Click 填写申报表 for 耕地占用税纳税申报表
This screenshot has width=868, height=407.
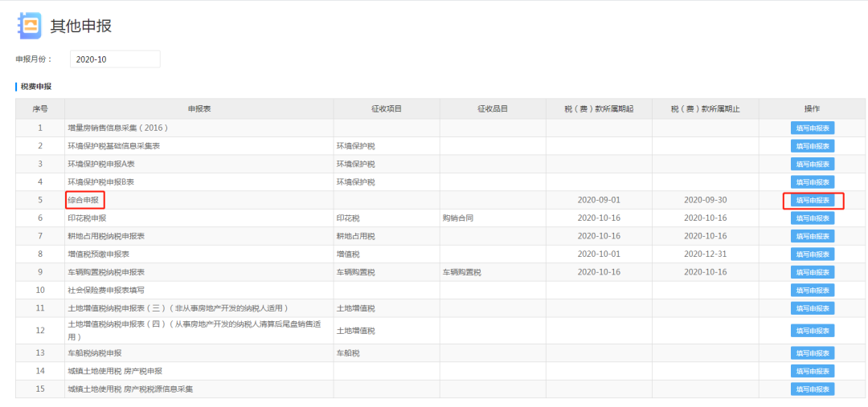(812, 236)
